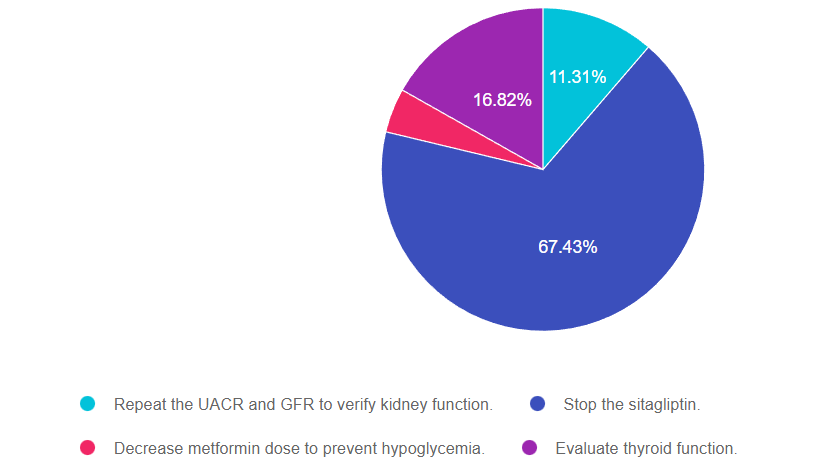Click the 67.43% data label

coord(568,247)
